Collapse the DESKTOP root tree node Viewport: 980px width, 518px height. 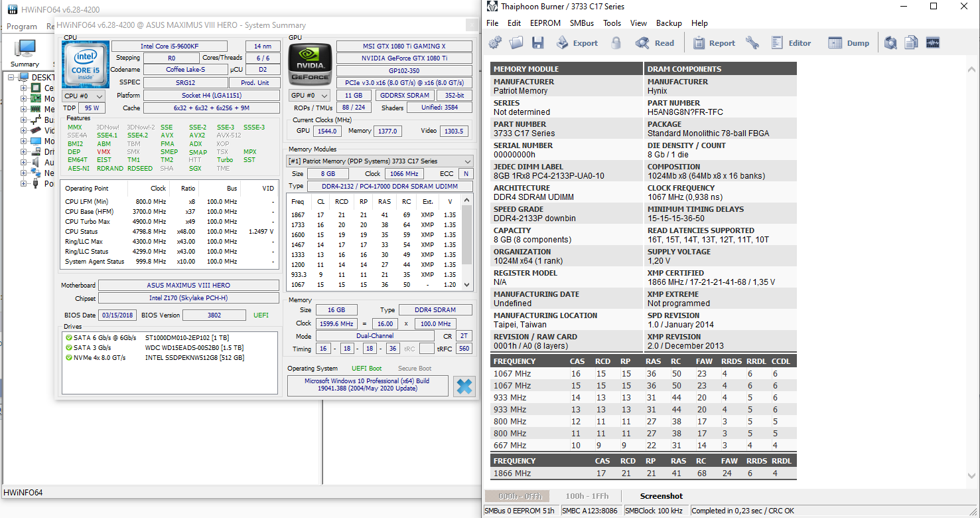tap(11, 78)
